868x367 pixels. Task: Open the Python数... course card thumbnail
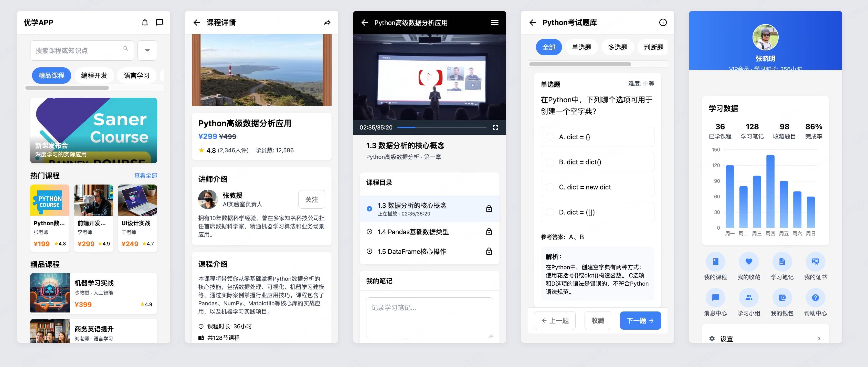(x=50, y=200)
